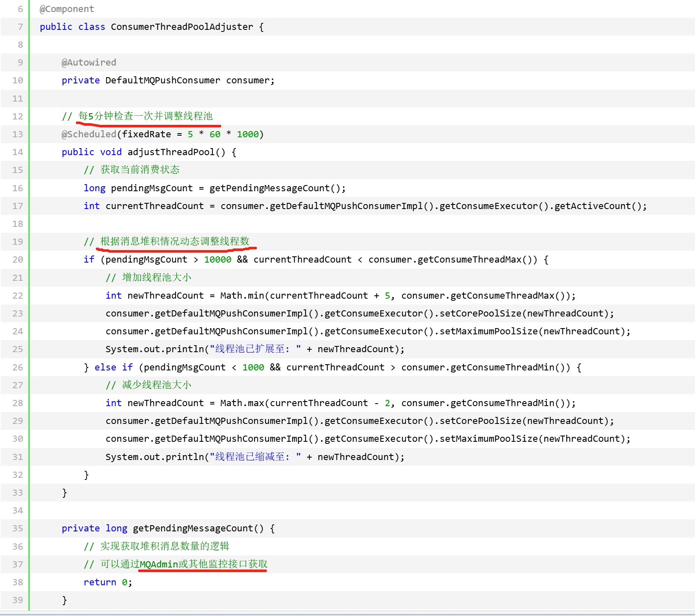Click Math.max call on line 28

[x=242, y=403]
